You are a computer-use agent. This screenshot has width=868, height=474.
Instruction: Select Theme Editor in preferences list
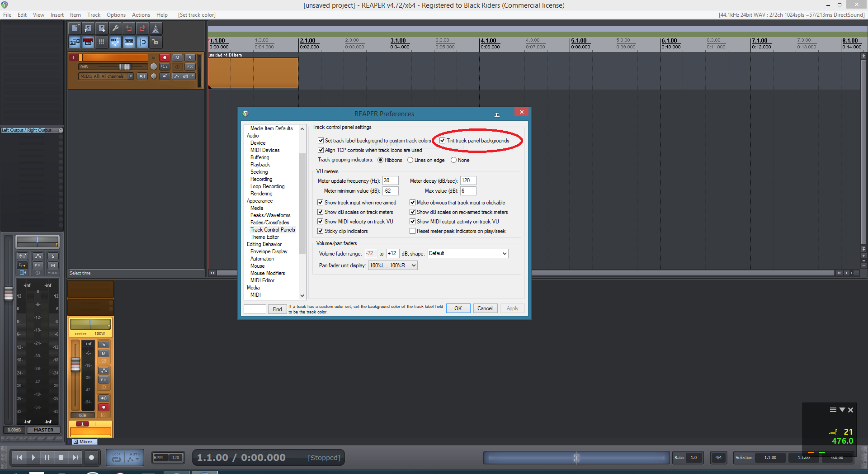[264, 237]
